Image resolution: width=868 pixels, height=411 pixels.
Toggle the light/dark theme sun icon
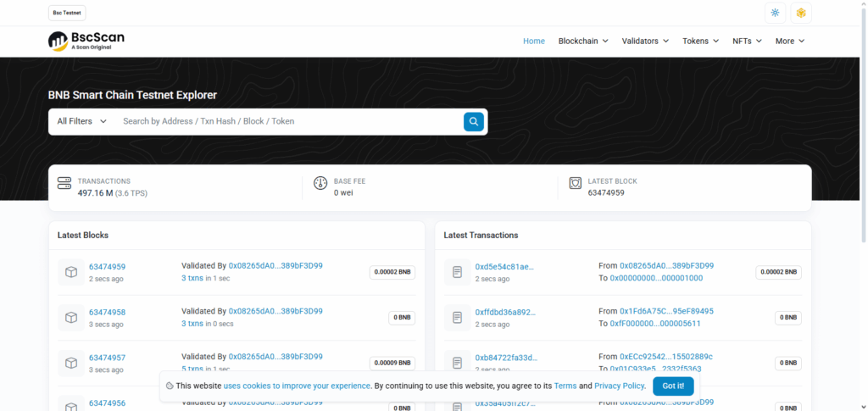coord(775,14)
